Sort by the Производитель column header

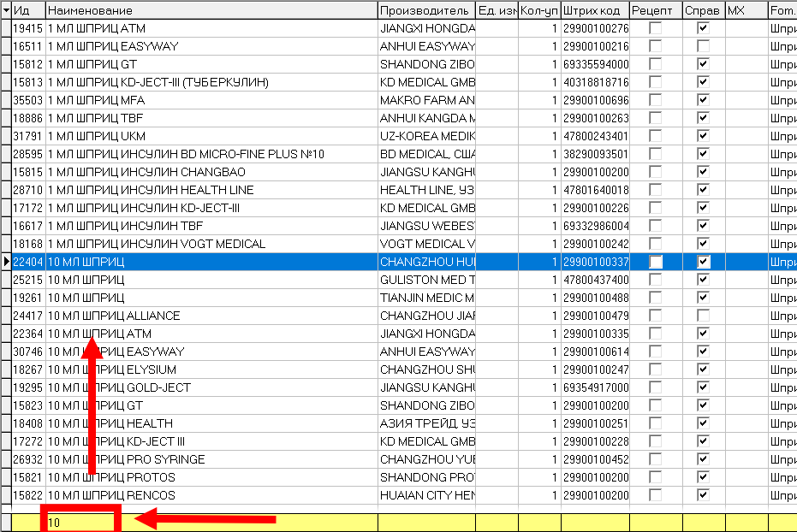click(x=427, y=10)
